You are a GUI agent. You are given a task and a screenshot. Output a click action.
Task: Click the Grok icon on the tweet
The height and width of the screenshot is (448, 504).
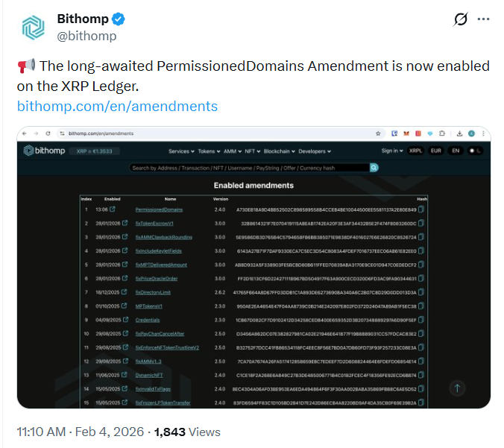coord(461,19)
